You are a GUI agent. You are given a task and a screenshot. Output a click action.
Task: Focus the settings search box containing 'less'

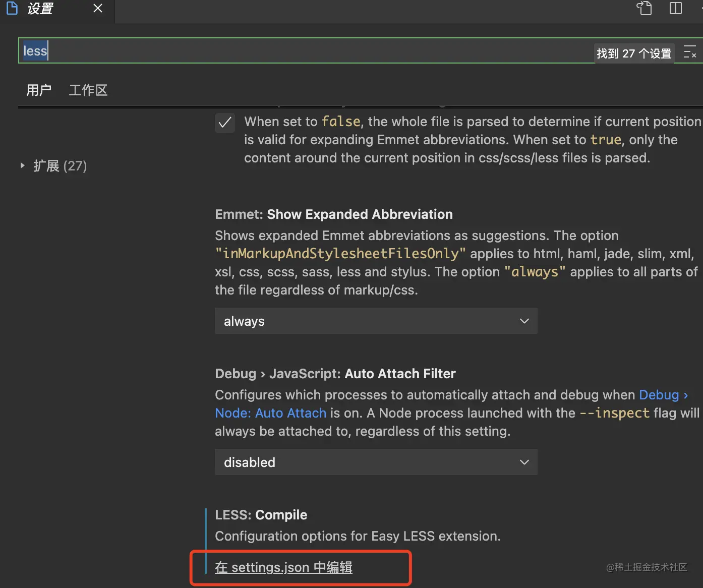303,51
